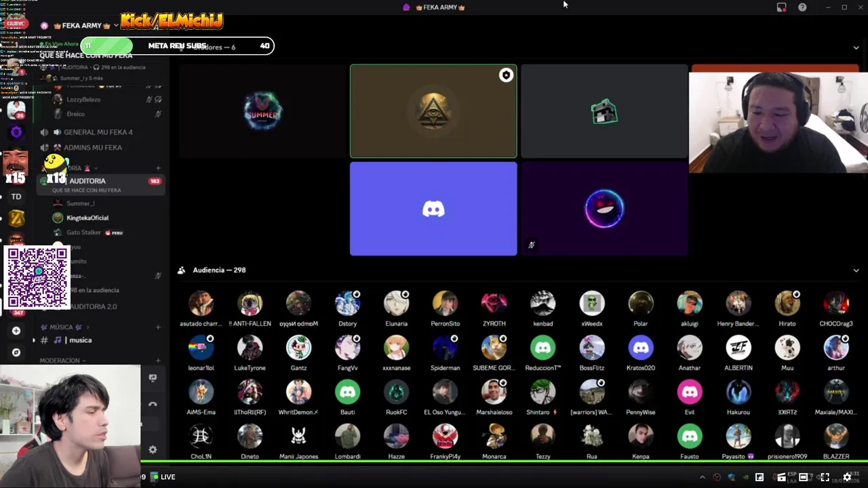Click user LozzyBelezo in channel list
868x488 pixels.
(83, 100)
